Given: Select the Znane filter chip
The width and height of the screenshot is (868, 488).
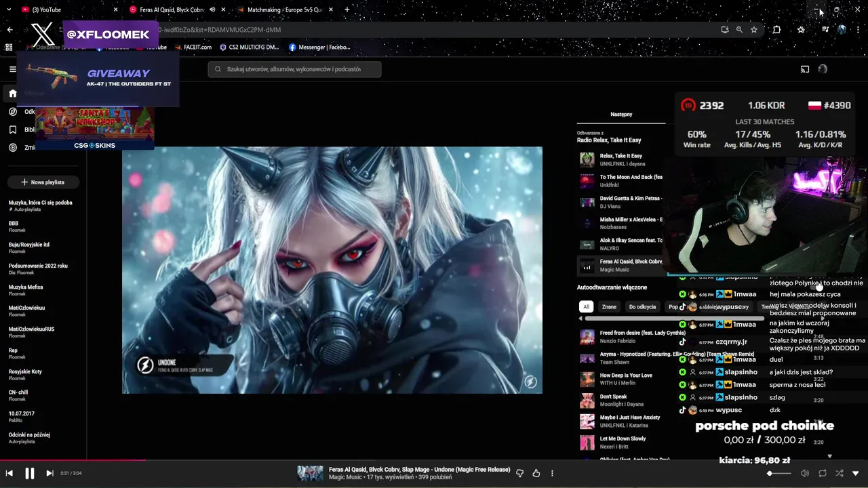Looking at the screenshot, I should pyautogui.click(x=609, y=307).
